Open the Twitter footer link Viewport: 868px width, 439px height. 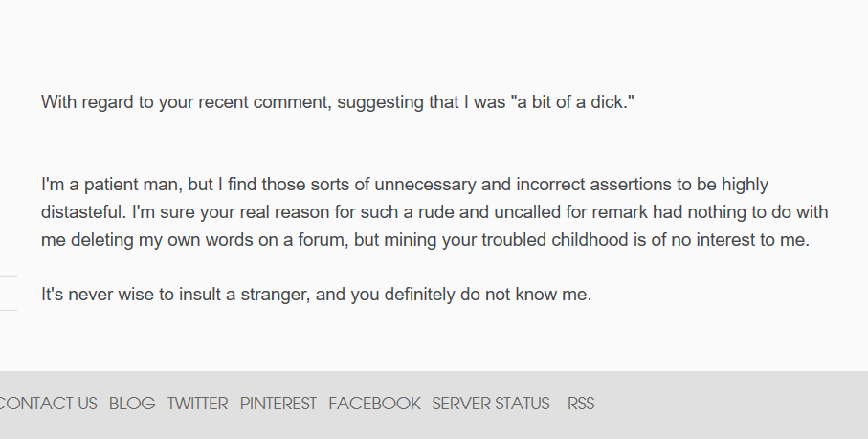coord(197,404)
